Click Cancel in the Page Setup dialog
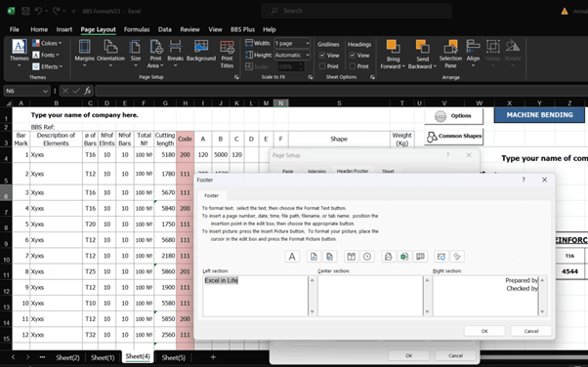This screenshot has width=588, height=367. 455,355
